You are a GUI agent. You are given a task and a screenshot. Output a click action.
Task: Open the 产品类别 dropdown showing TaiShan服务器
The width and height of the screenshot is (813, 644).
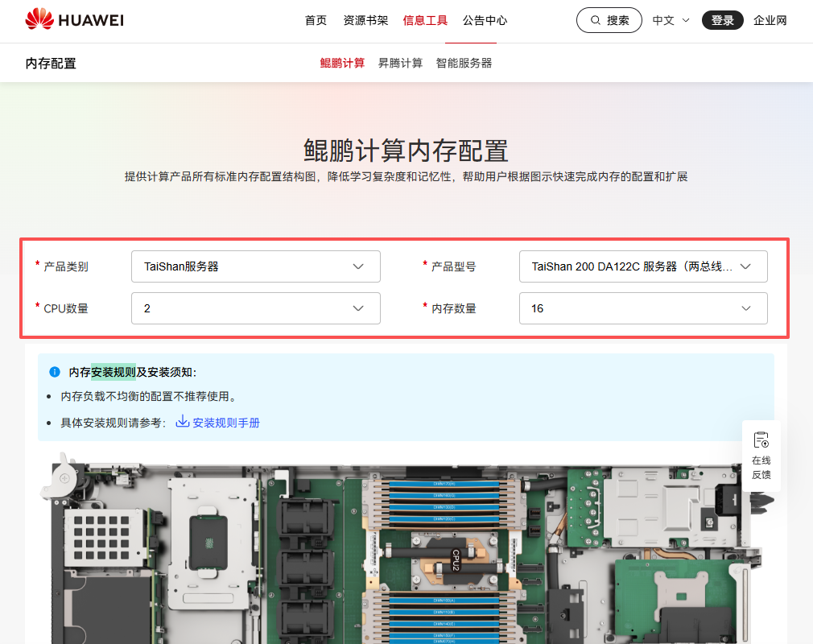[255, 266]
